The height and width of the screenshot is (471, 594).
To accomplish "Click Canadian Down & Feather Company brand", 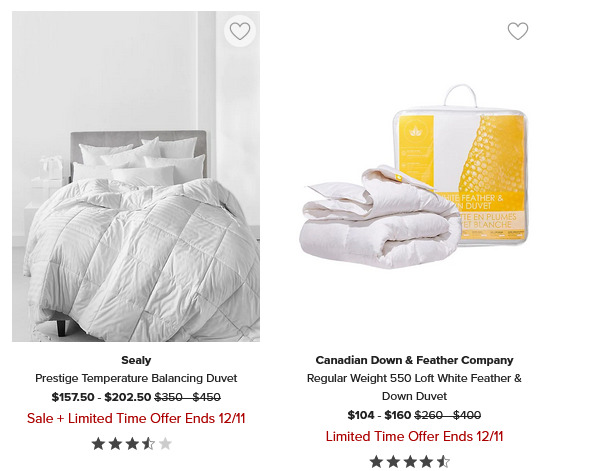I will coord(414,360).
